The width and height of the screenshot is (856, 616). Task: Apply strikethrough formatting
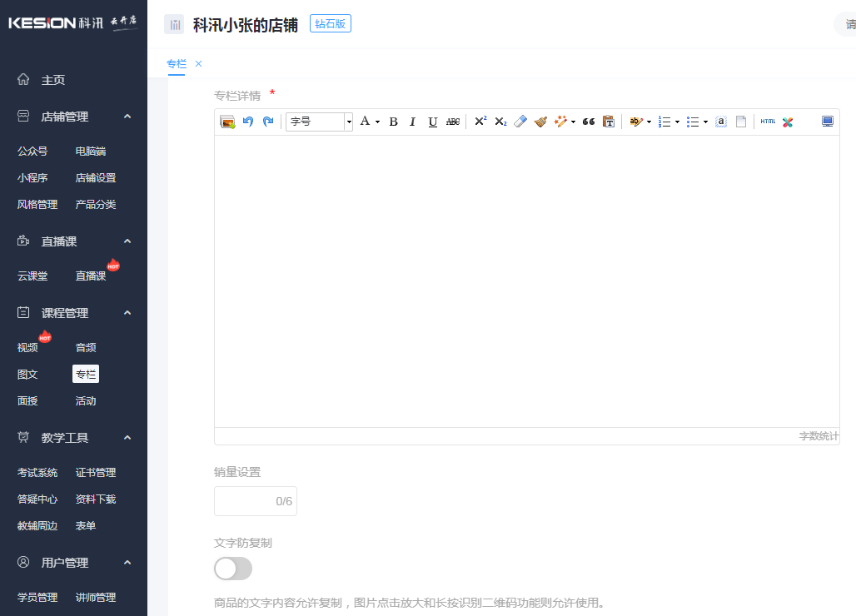pos(453,122)
